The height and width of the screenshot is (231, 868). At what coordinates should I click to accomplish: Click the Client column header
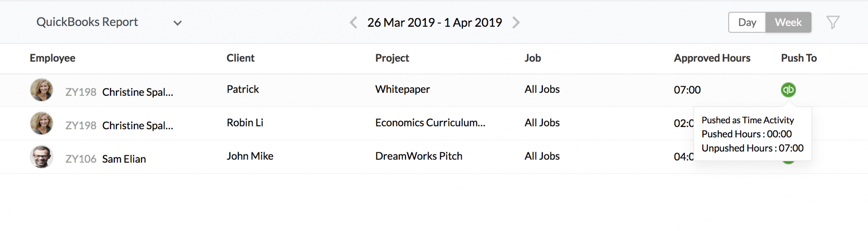tap(240, 58)
